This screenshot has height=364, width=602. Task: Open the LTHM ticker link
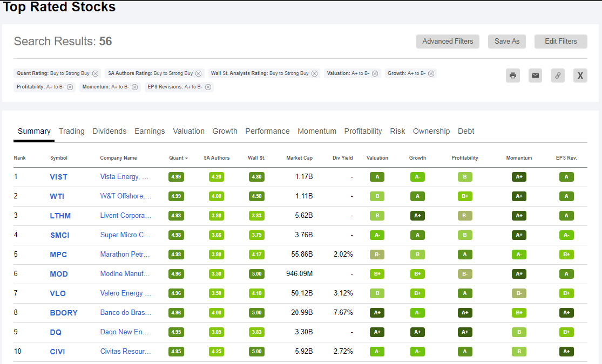pyautogui.click(x=60, y=216)
